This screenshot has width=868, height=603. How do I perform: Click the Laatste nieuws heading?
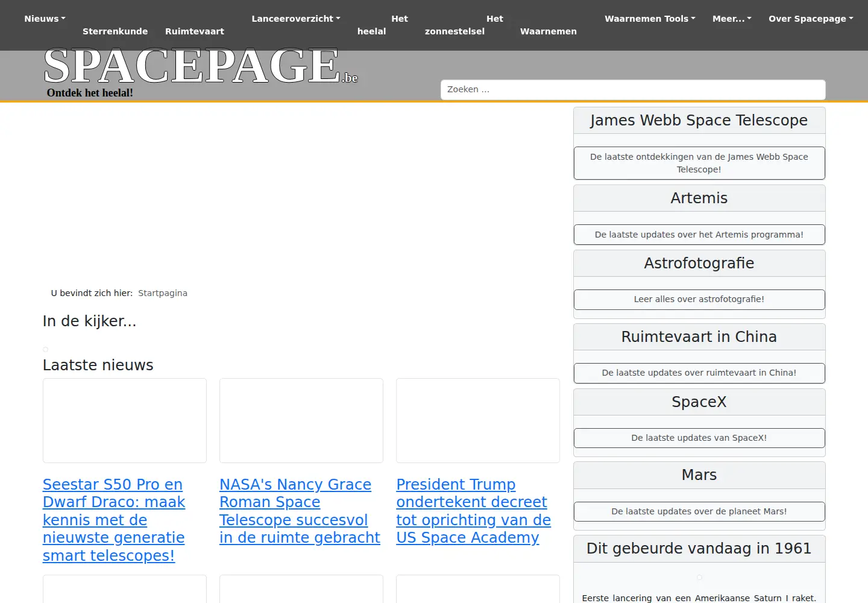coord(98,365)
